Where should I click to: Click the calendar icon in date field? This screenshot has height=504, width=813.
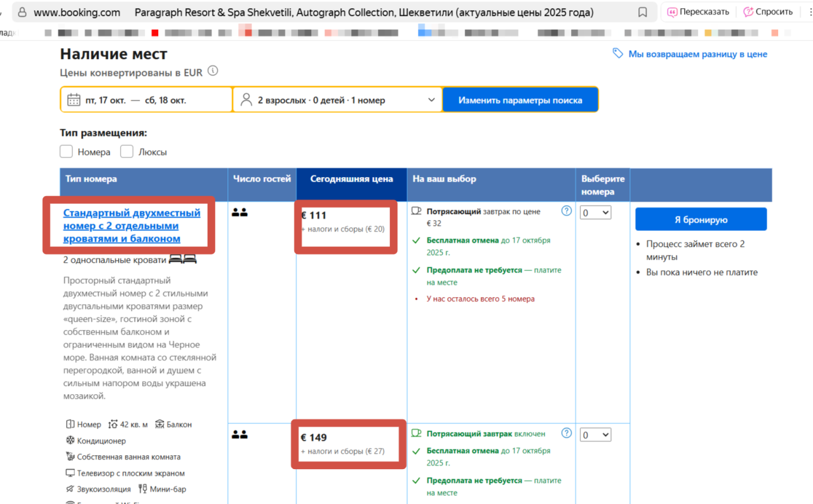[74, 100]
